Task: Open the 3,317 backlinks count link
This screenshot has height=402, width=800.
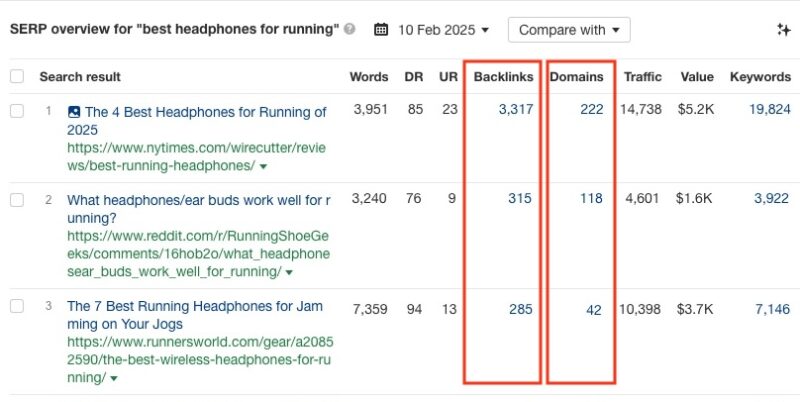Action: pos(516,109)
